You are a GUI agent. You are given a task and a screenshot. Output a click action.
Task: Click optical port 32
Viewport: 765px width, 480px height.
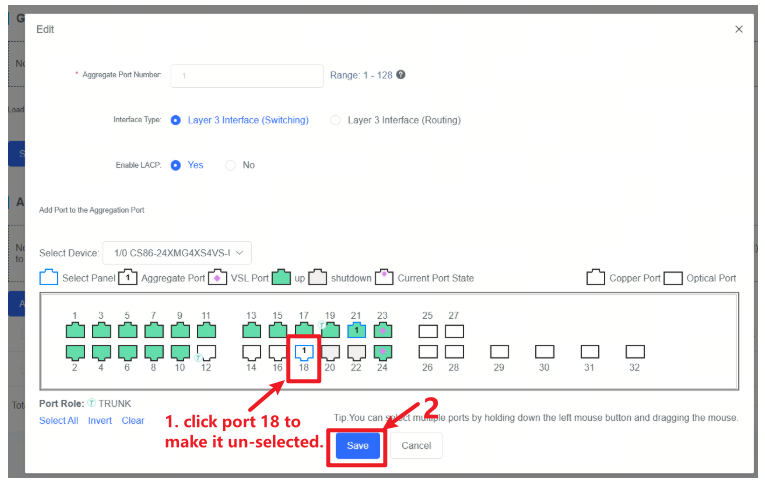634,351
